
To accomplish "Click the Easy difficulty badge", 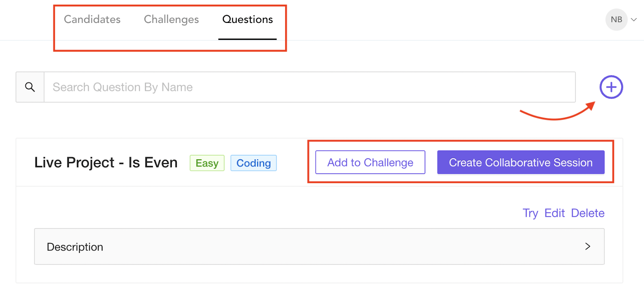I will tap(207, 163).
